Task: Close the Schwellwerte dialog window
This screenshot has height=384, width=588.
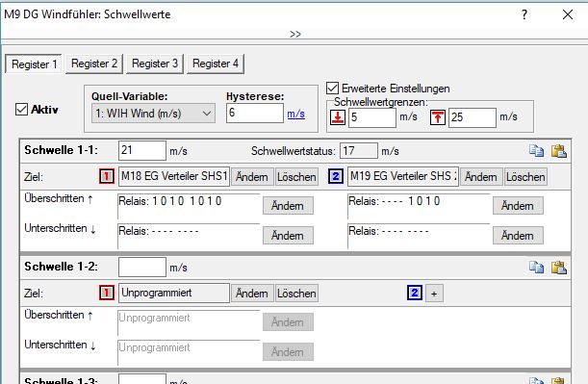Action: (568, 14)
